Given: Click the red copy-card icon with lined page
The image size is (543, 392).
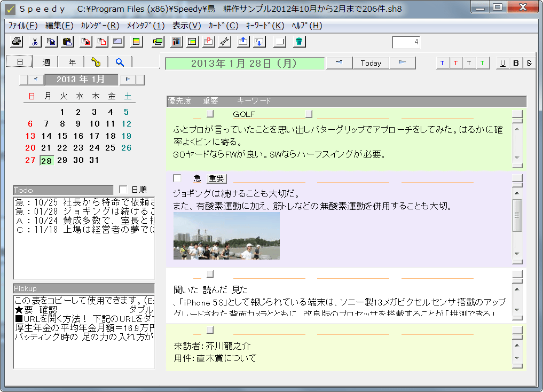Looking at the screenshot, I should click(85, 42).
